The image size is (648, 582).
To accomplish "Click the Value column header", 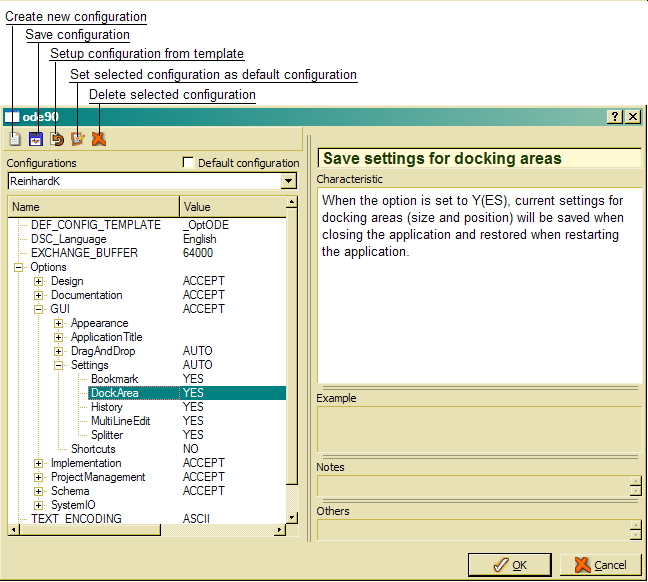I will tap(230, 207).
